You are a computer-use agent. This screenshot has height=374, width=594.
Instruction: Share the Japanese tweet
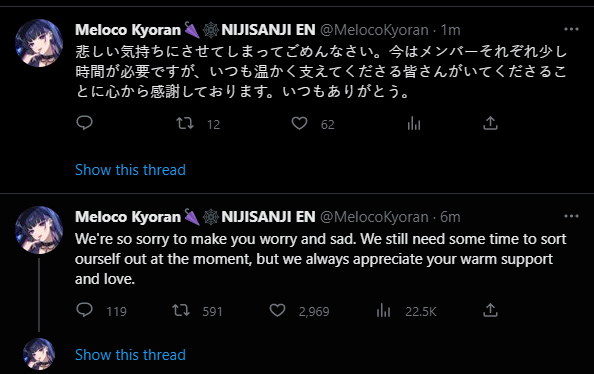tap(490, 123)
